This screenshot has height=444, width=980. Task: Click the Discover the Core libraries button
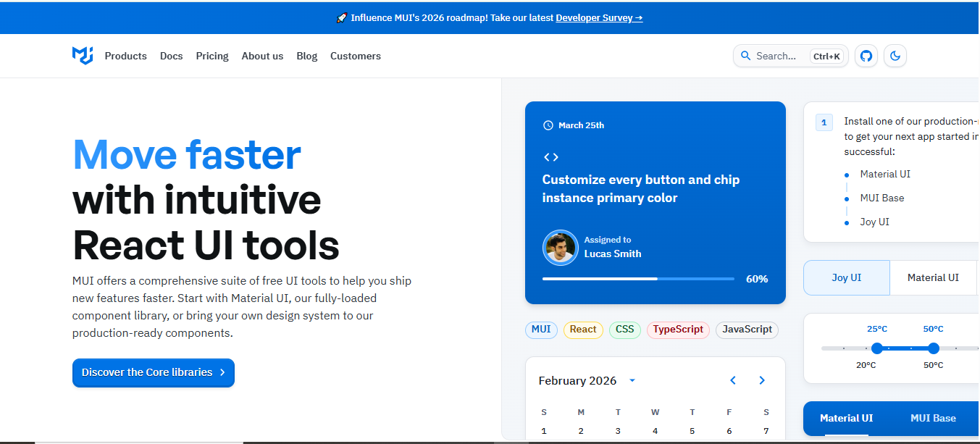153,373
